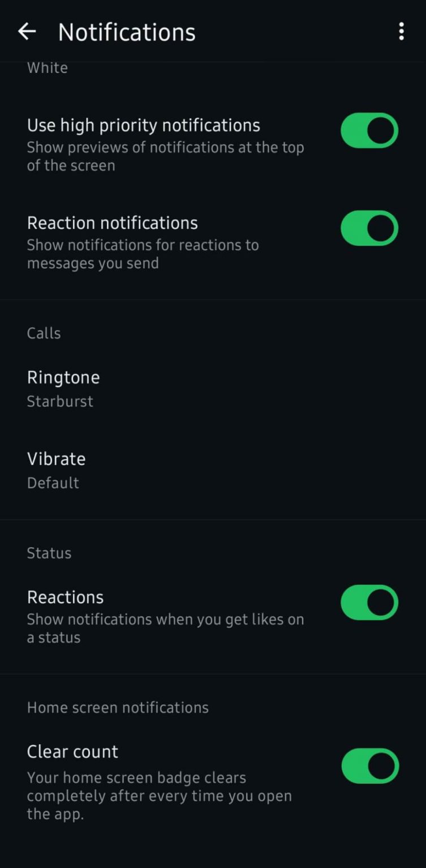The height and width of the screenshot is (868, 426).
Task: Click the Notifications page title
Action: coord(127,32)
